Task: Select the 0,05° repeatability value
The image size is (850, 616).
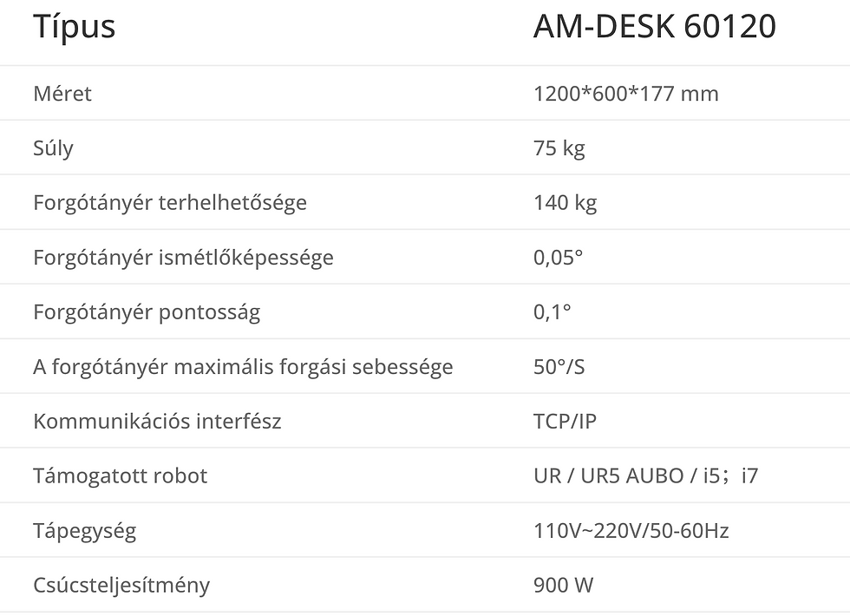Action: [x=558, y=258]
